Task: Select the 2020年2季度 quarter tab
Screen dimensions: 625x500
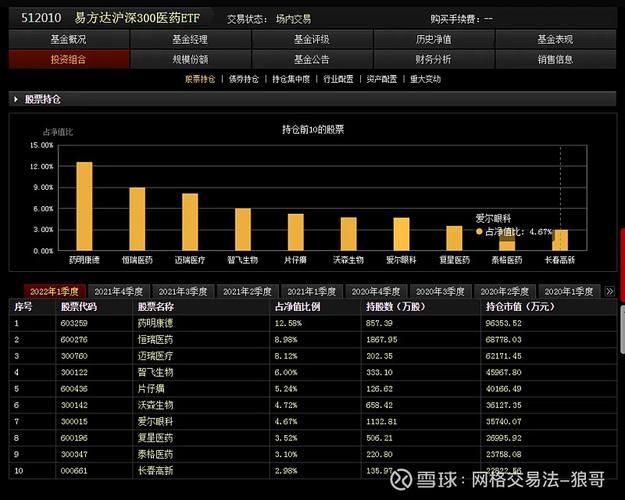Action: [505, 291]
